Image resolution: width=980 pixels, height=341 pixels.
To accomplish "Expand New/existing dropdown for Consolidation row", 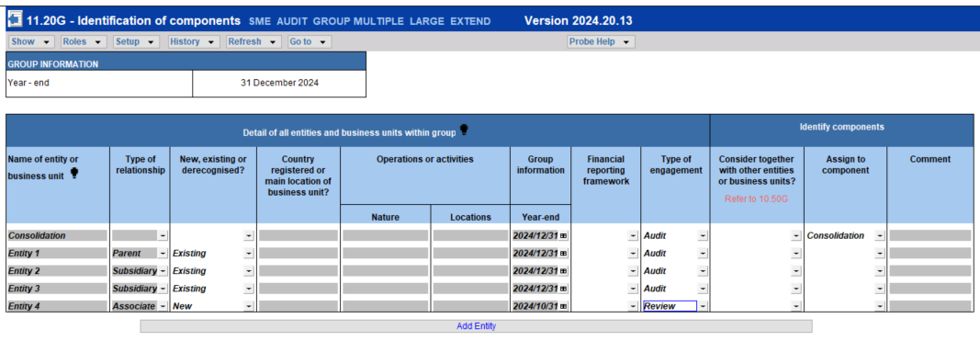I will point(249,236).
